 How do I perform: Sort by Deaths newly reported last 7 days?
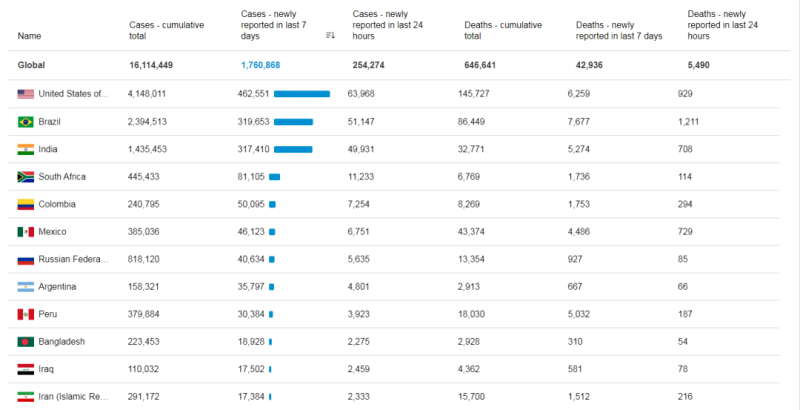coord(619,30)
